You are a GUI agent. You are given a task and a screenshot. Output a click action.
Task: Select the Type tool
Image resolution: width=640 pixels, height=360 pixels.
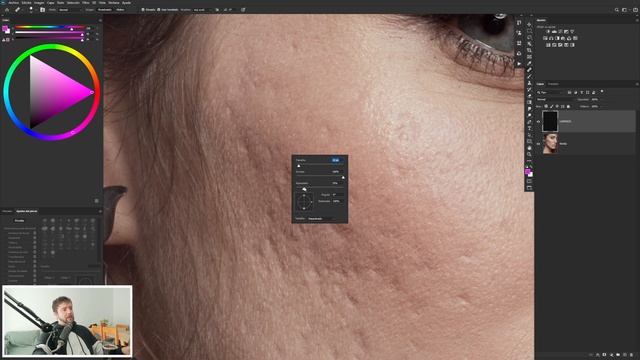[529, 128]
